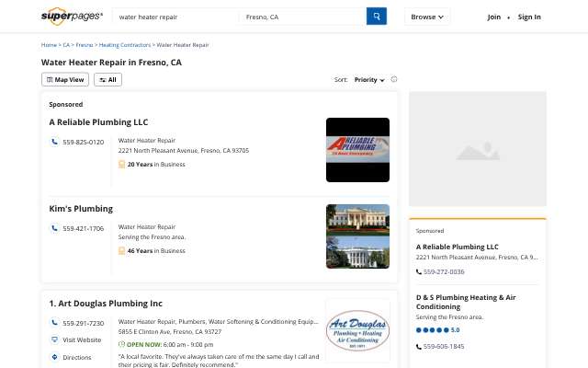Viewport: 588px width, 368px height.
Task: Click phone number 559-421-1706
Action: click(84, 228)
